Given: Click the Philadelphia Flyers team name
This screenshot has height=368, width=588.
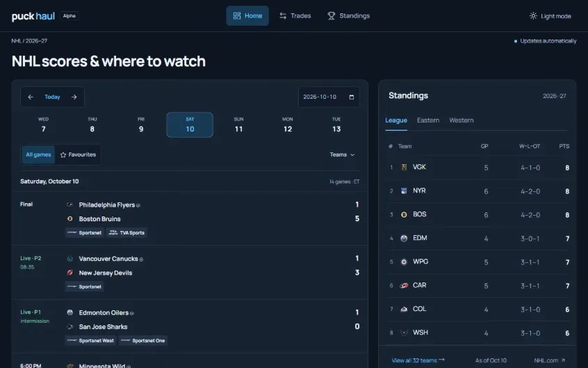Looking at the screenshot, I should point(107,205).
